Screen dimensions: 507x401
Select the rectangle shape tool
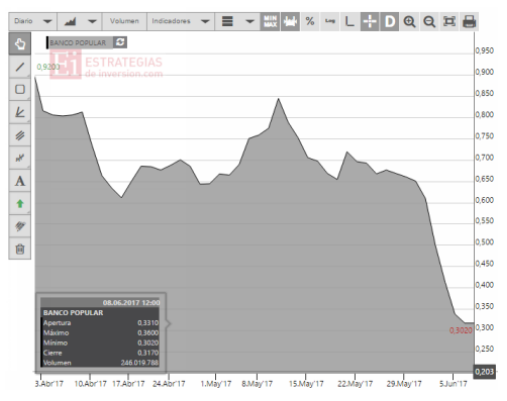point(20,89)
